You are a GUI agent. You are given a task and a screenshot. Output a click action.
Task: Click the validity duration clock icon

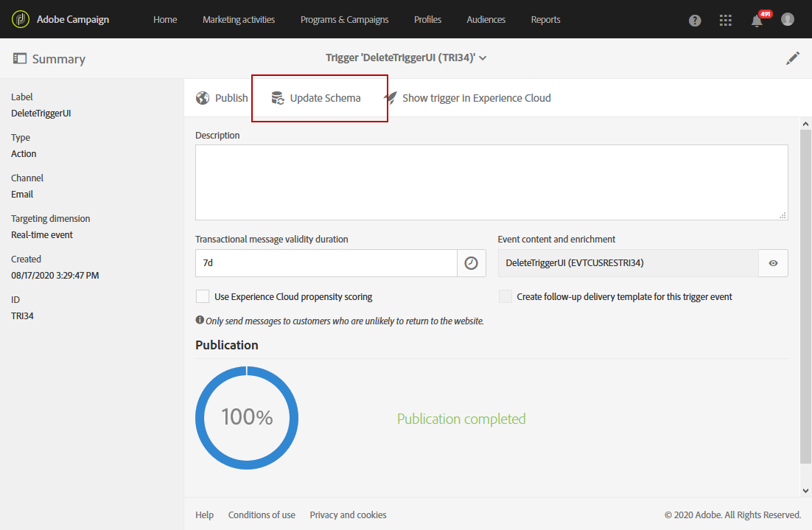click(472, 263)
